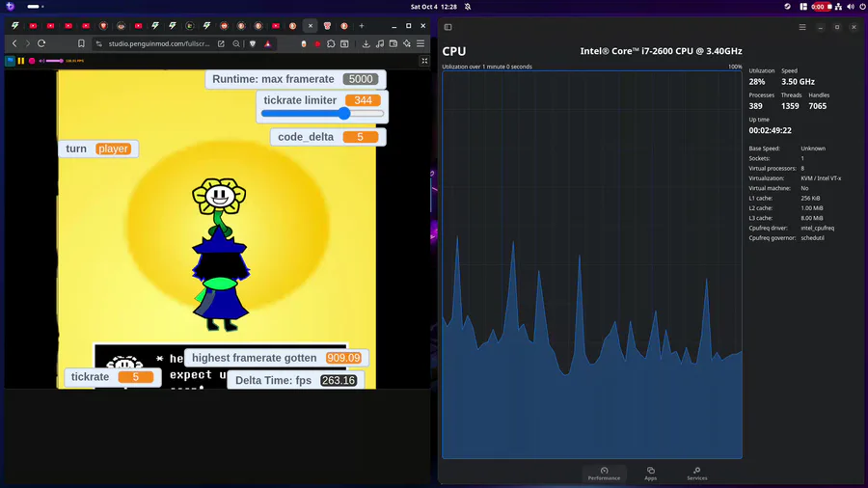Click the CPU utilization graph
Screen dimensions: 868x488
point(592,264)
